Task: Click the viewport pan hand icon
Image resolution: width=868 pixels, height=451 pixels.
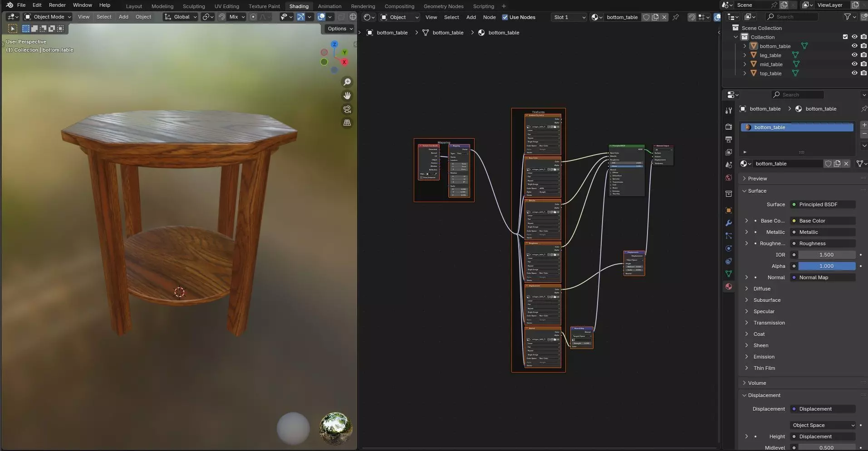Action: click(x=347, y=96)
